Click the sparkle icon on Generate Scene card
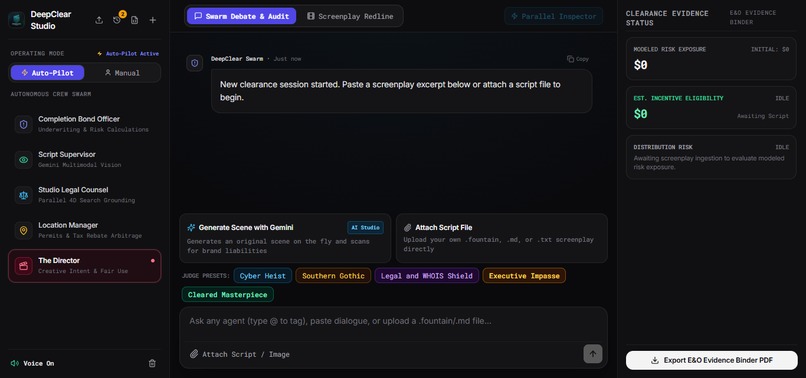This screenshot has width=806, height=378. (x=191, y=227)
